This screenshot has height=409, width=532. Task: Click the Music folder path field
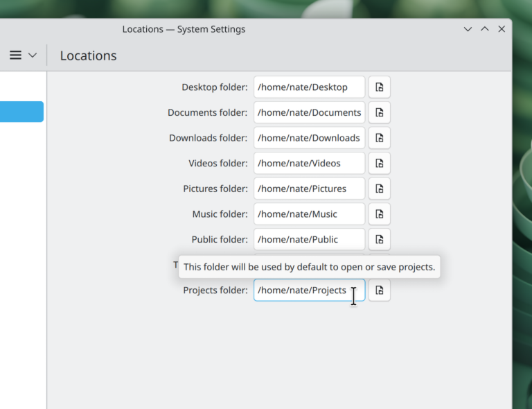pos(310,214)
